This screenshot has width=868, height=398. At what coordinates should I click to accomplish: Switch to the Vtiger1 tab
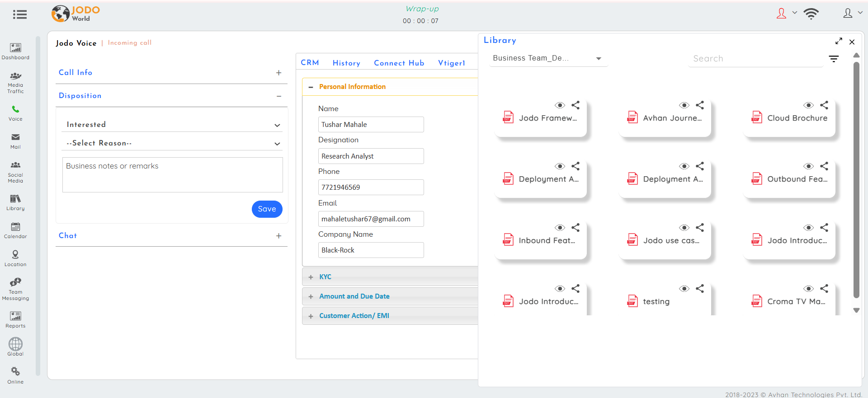[x=452, y=63]
